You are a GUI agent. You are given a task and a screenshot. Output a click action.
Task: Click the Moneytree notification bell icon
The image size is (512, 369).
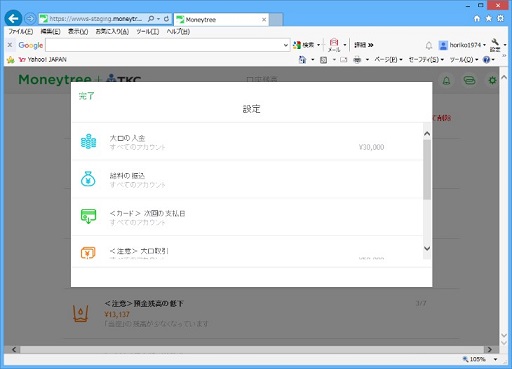pos(446,80)
